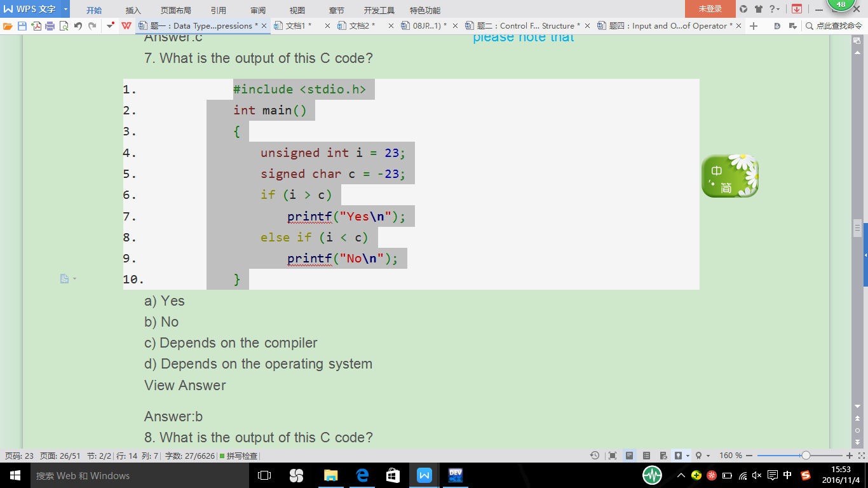Open the 开始 ribbon tab
This screenshot has width=868, height=488.
[94, 10]
